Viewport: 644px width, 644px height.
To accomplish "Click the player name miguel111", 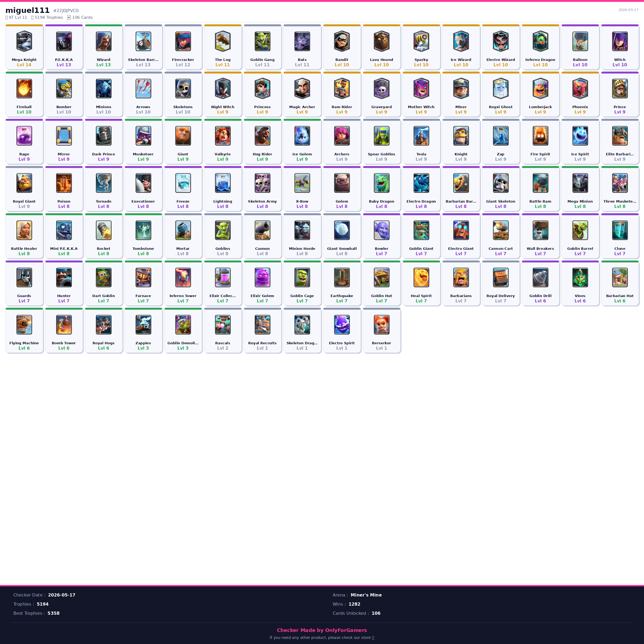I will click(x=27, y=10).
